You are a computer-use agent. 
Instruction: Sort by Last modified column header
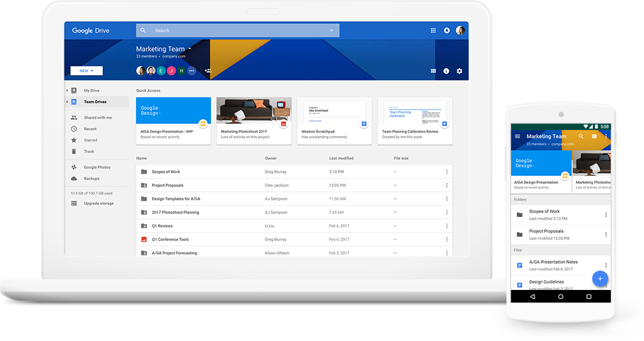[x=341, y=158]
